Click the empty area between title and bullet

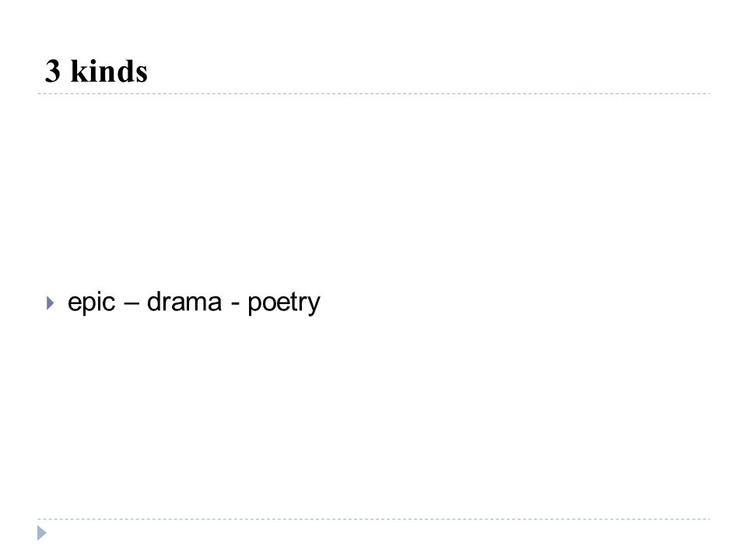(x=373, y=191)
